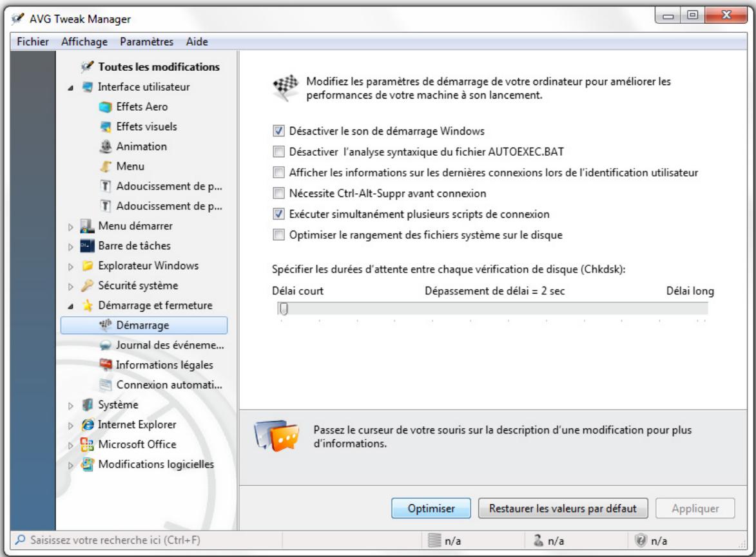Expand the Internet Explorer tree node

point(71,426)
